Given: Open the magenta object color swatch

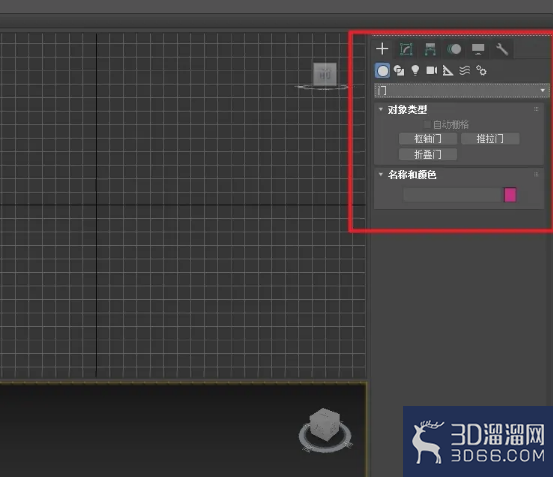Looking at the screenshot, I should click(x=510, y=195).
